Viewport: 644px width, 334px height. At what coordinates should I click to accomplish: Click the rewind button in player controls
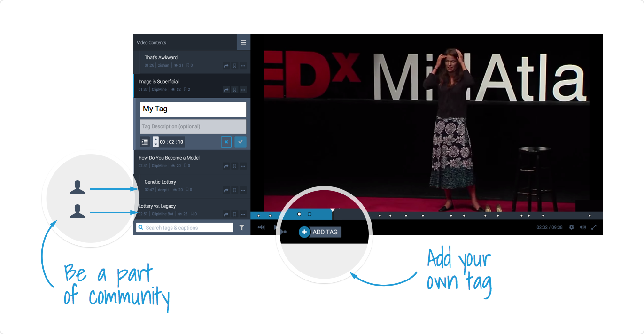pyautogui.click(x=262, y=227)
